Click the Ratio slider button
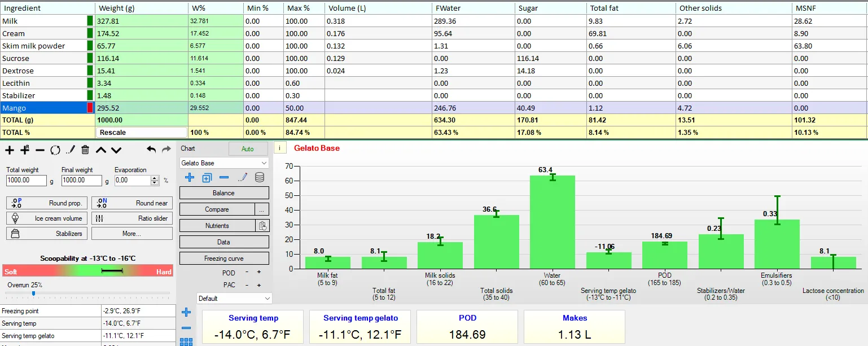Screen dimensions: 868x346 click(132, 218)
